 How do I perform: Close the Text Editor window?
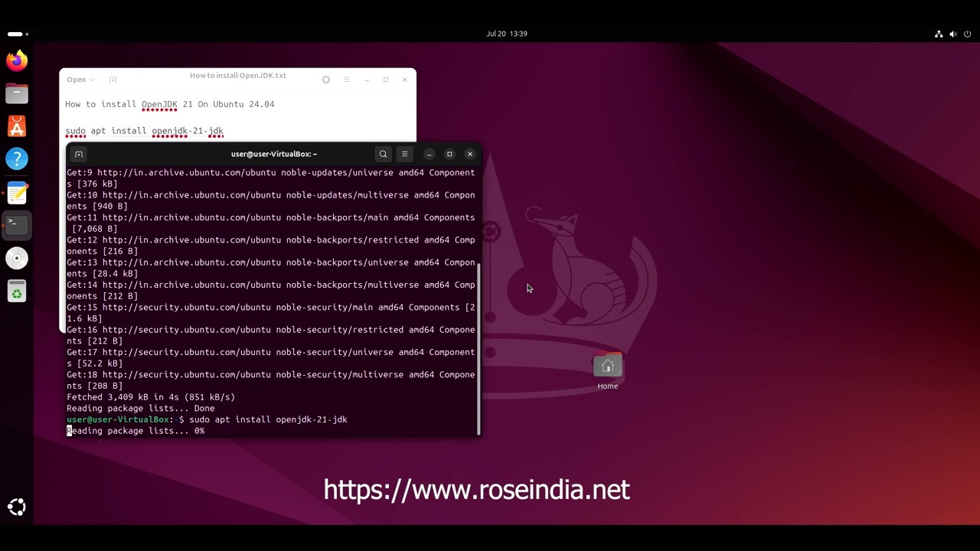tap(405, 80)
